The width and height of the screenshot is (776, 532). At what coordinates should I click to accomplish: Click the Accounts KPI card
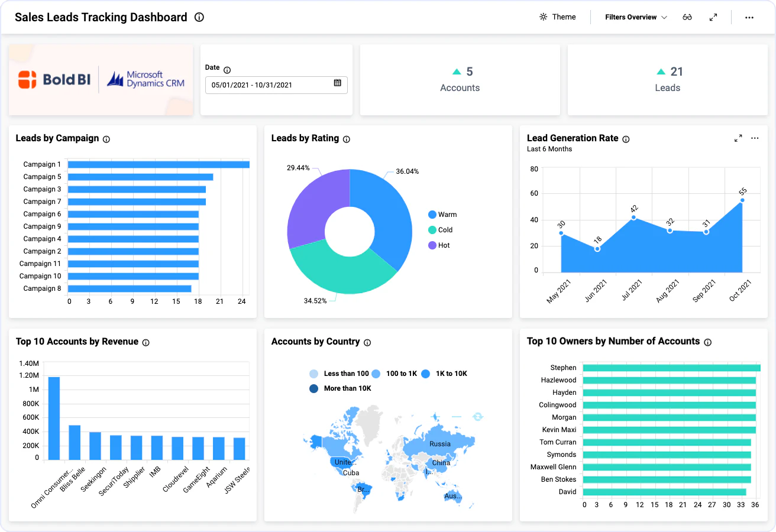[x=460, y=80]
